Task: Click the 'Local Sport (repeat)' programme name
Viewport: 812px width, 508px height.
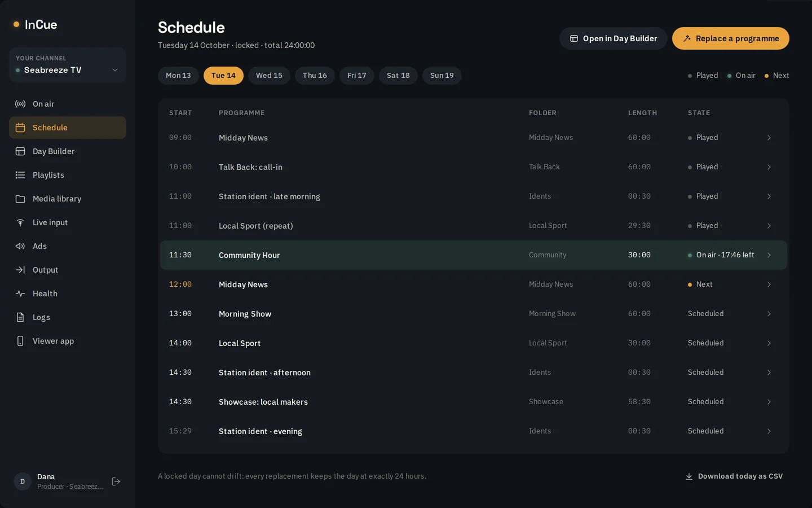Action: point(256,226)
